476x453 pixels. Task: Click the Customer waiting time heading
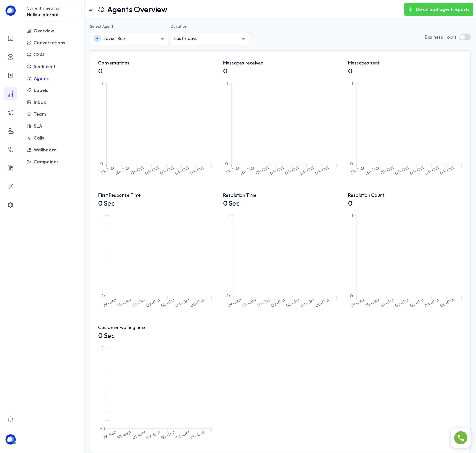tap(121, 328)
